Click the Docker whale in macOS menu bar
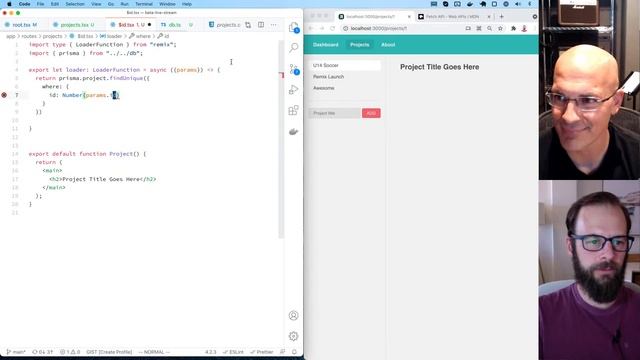This screenshot has height=360, width=640. (470, 4)
